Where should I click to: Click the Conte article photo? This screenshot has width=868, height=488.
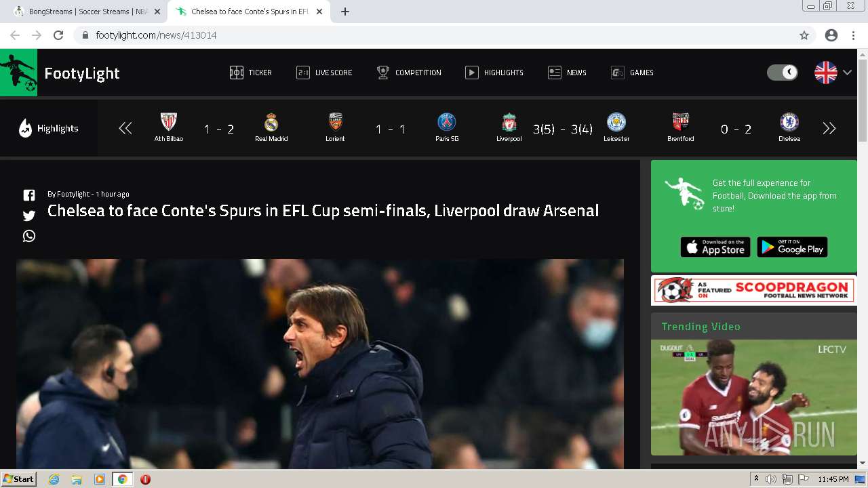point(320,363)
